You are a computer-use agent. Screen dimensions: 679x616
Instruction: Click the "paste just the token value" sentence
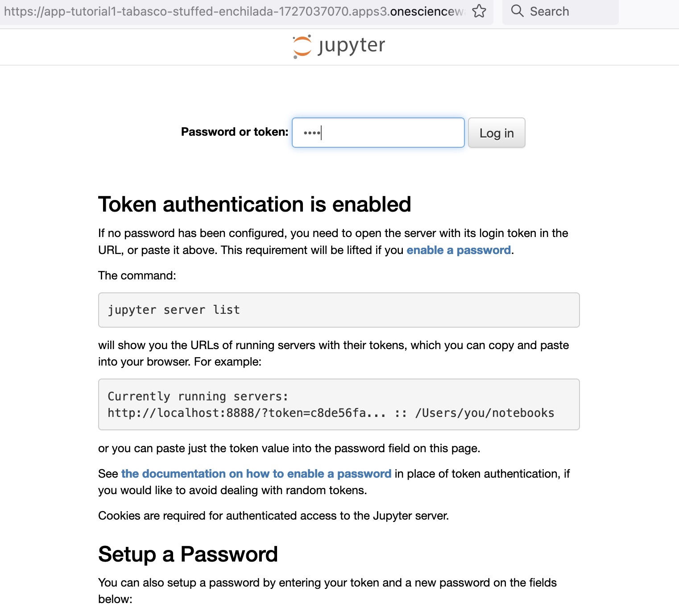pyautogui.click(x=289, y=448)
